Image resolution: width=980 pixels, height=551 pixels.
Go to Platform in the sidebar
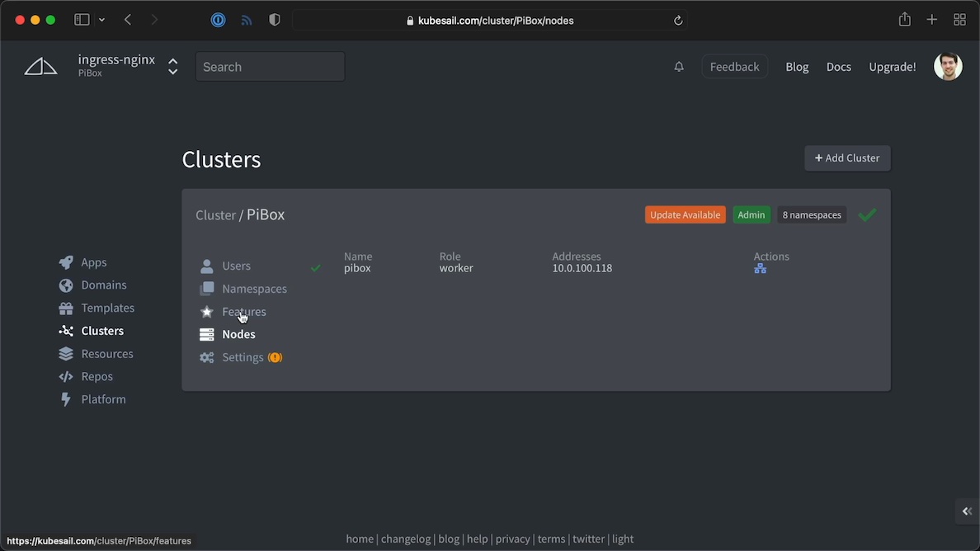pos(103,399)
